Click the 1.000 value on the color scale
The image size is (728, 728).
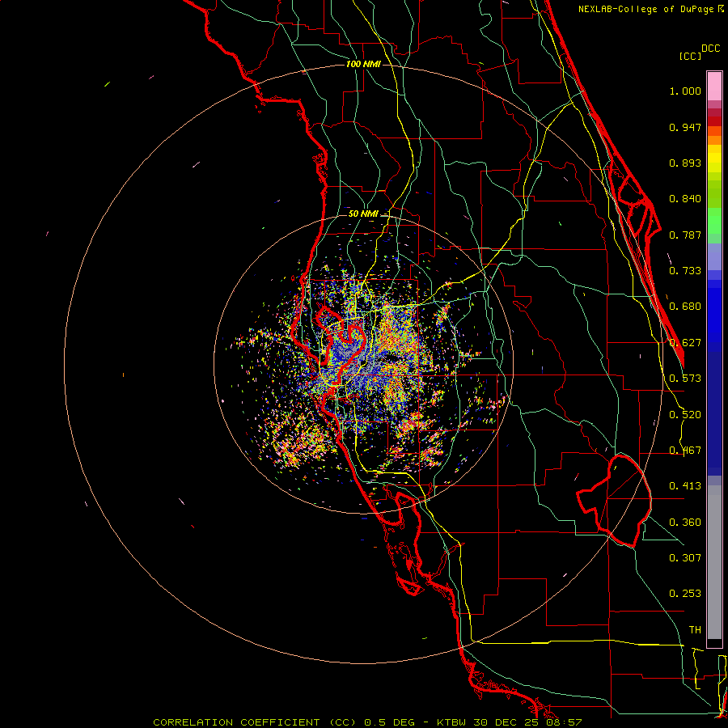pos(685,91)
